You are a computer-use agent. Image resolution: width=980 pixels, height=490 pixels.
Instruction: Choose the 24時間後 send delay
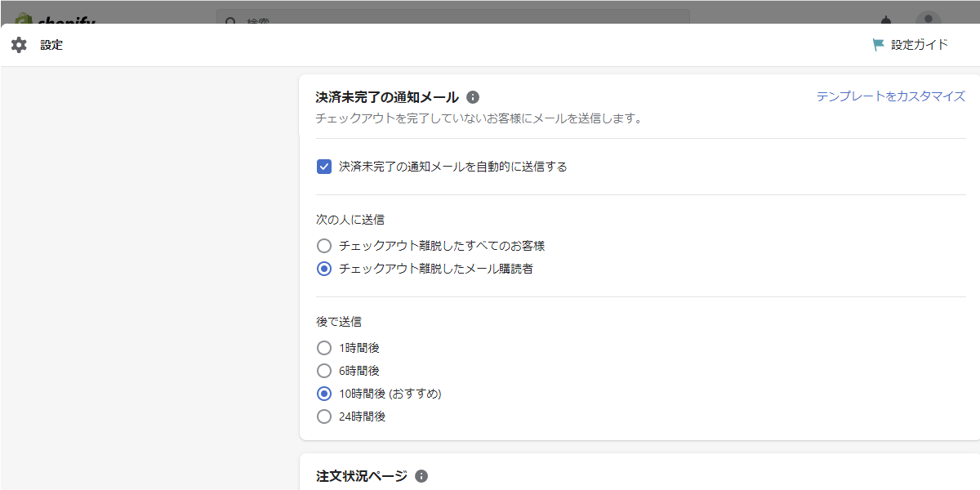pos(324,416)
